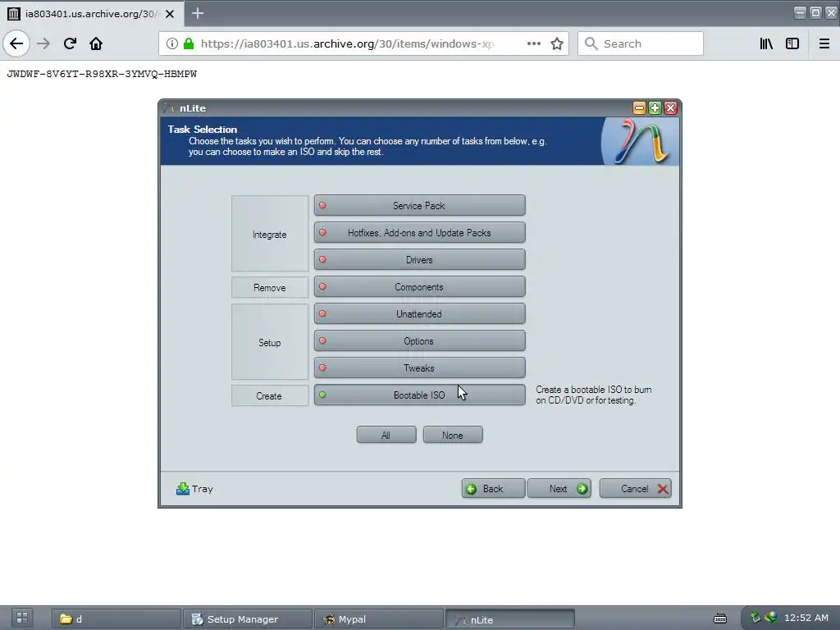840x630 pixels.
Task: Toggle the Service Pack task
Action: click(419, 206)
